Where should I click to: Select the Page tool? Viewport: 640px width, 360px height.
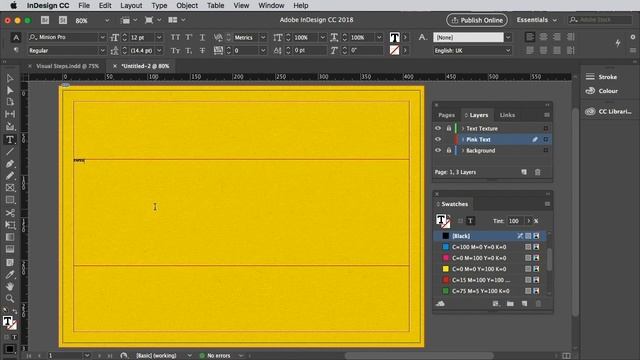point(10,102)
